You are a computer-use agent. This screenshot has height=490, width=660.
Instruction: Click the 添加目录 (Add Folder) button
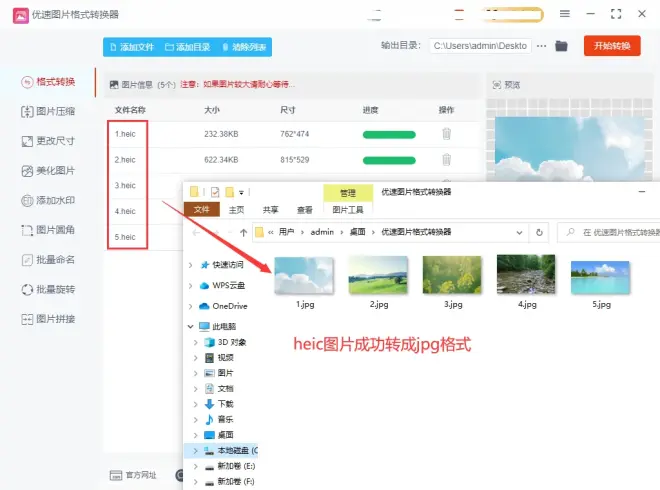pyautogui.click(x=188, y=47)
